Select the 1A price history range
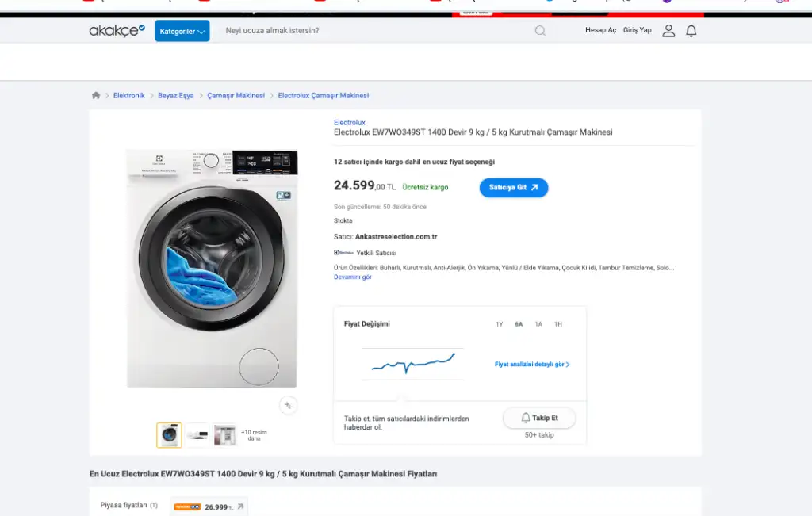Screen dimensions: 812x516 (x=538, y=324)
